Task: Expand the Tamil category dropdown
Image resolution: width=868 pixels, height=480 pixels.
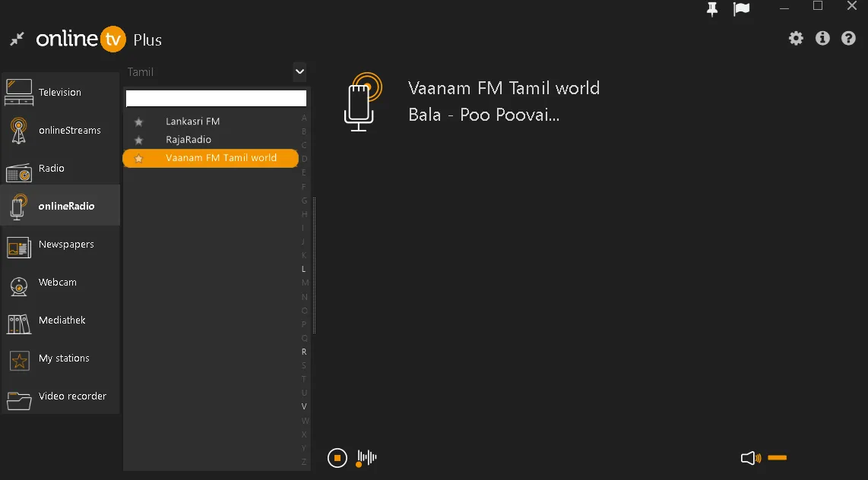Action: (x=299, y=71)
